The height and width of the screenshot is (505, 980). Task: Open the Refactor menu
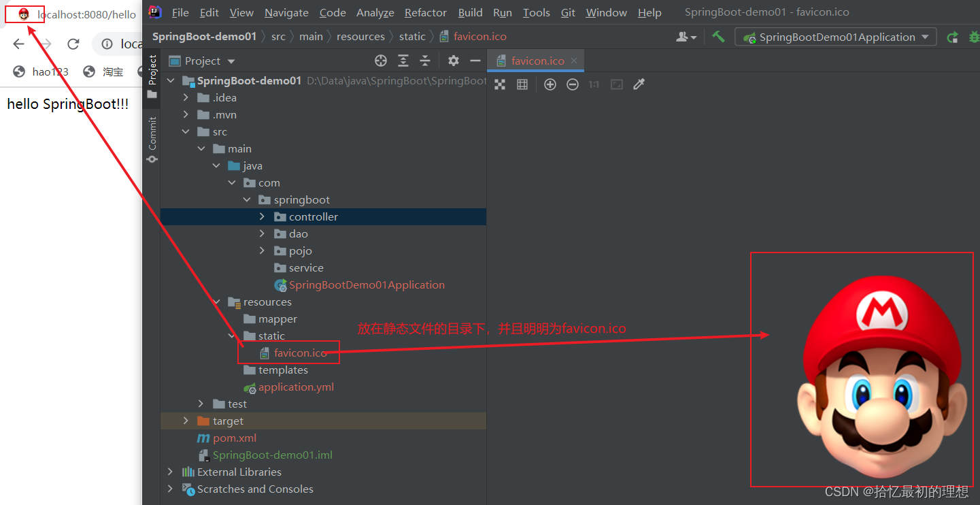426,12
